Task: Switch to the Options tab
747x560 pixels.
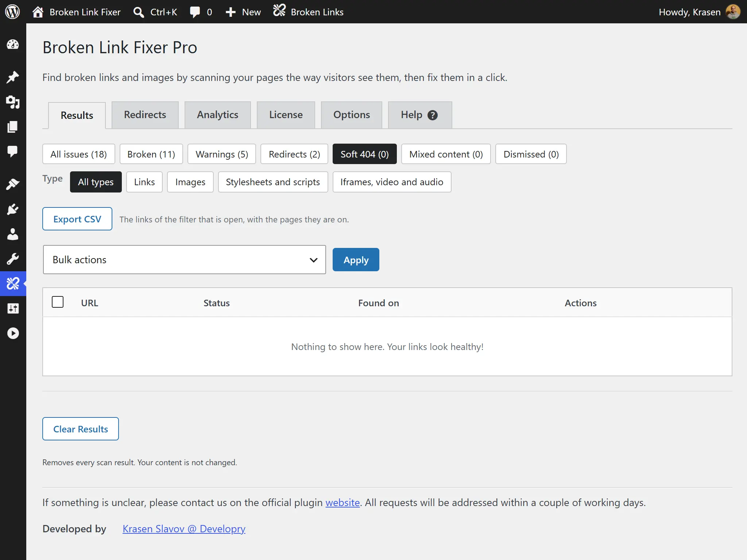Action: click(x=352, y=115)
